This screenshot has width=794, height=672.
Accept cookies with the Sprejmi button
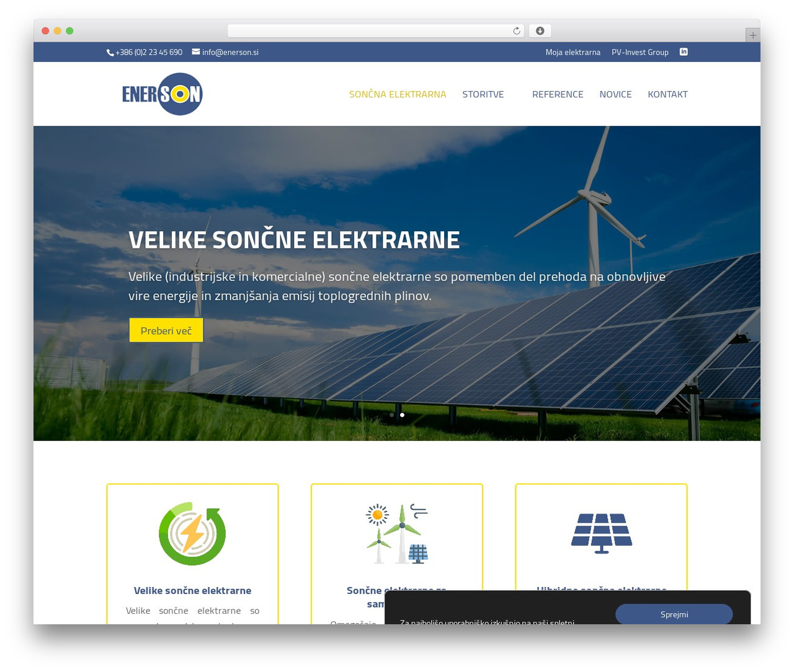(674, 614)
